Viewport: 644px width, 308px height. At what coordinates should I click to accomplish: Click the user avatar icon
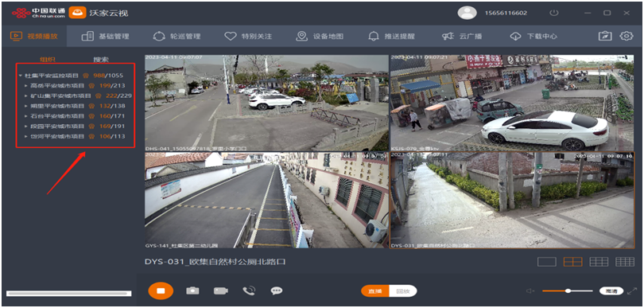(x=467, y=13)
